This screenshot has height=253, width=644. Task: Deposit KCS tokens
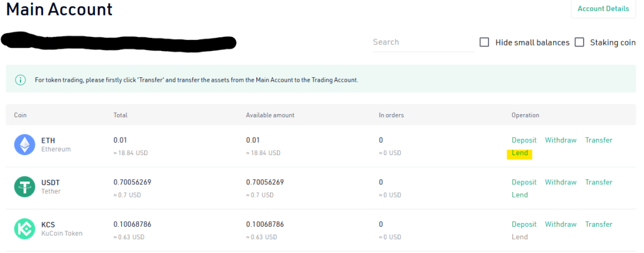click(524, 224)
